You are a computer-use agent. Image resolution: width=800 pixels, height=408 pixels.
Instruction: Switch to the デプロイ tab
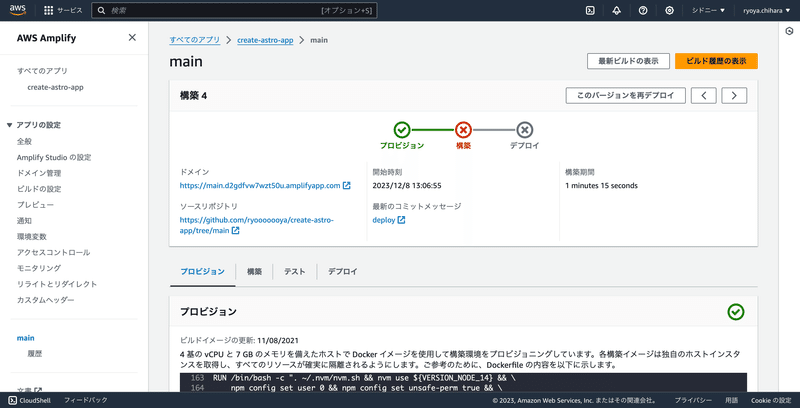coord(342,272)
